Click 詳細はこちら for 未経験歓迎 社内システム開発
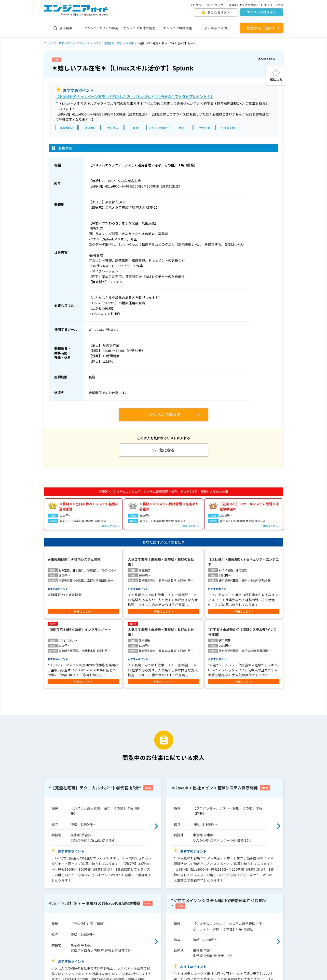Viewport: 327px width, 980px height. 83,611
